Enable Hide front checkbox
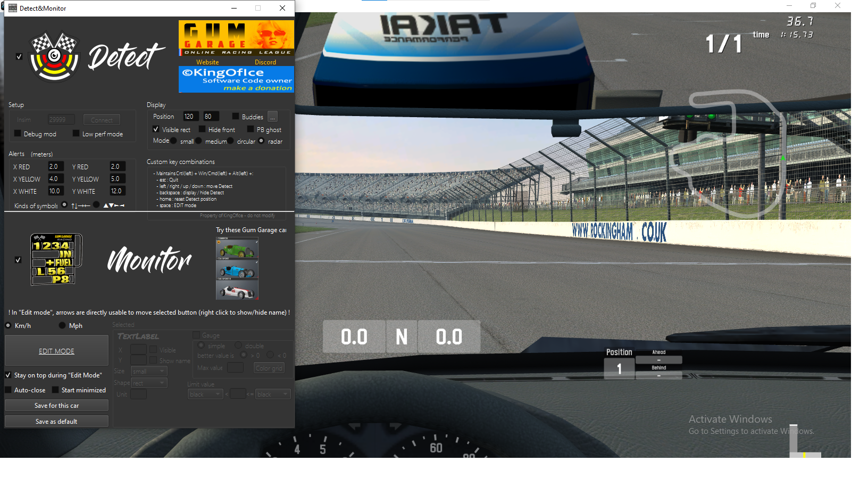The image size is (868, 477). click(202, 129)
